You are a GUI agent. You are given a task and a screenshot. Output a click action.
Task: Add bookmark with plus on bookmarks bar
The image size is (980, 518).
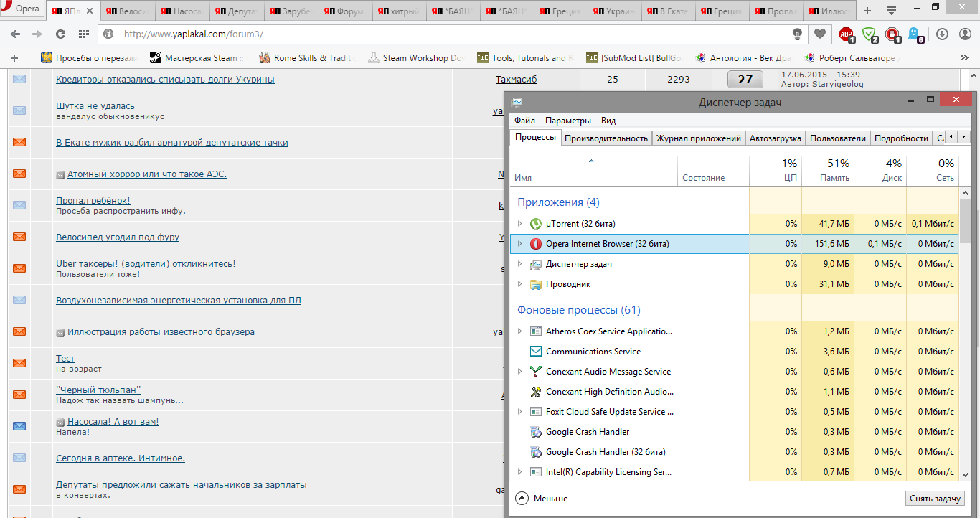coord(14,57)
